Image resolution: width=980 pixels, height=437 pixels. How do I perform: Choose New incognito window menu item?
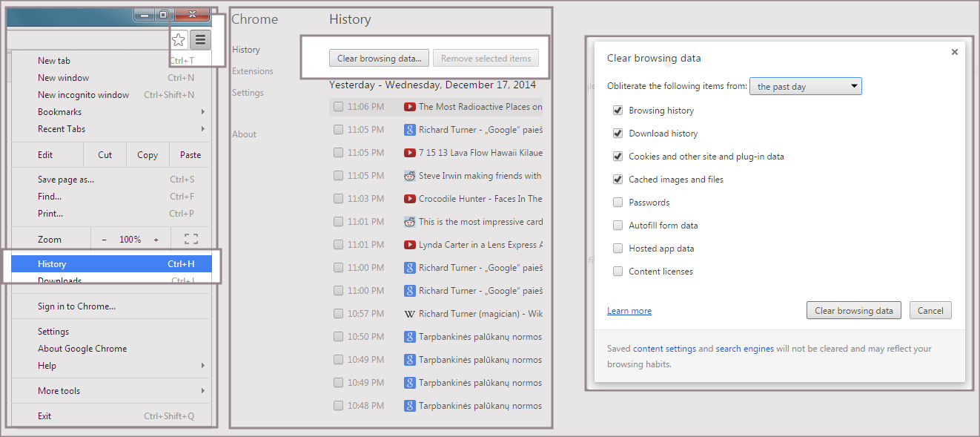pos(83,95)
